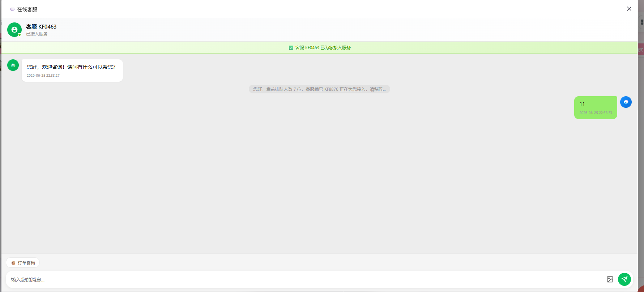Click the online status dot on avatar
This screenshot has width=644, height=292.
20,35
